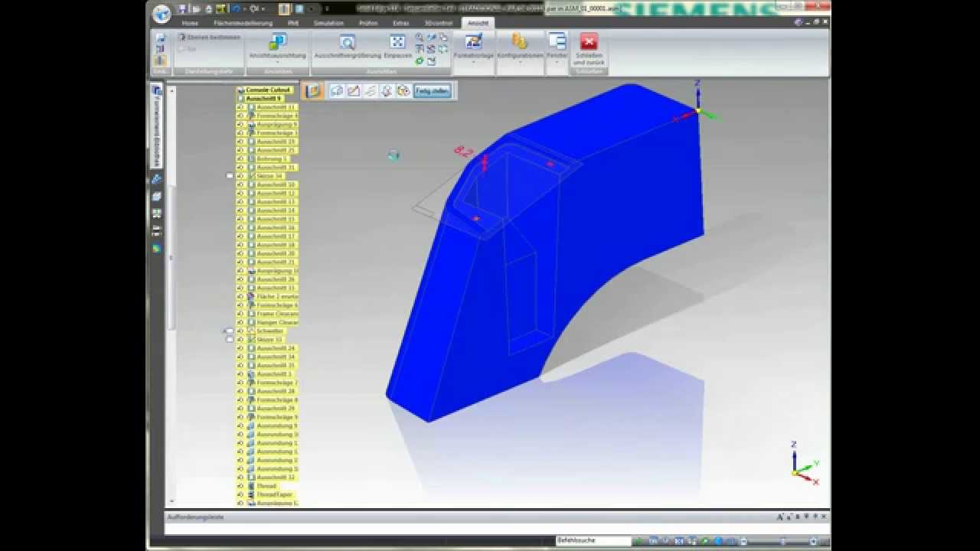Viewport: 980px width, 551px height.
Task: Open the Prüfen ribbon tab
Action: tap(368, 23)
